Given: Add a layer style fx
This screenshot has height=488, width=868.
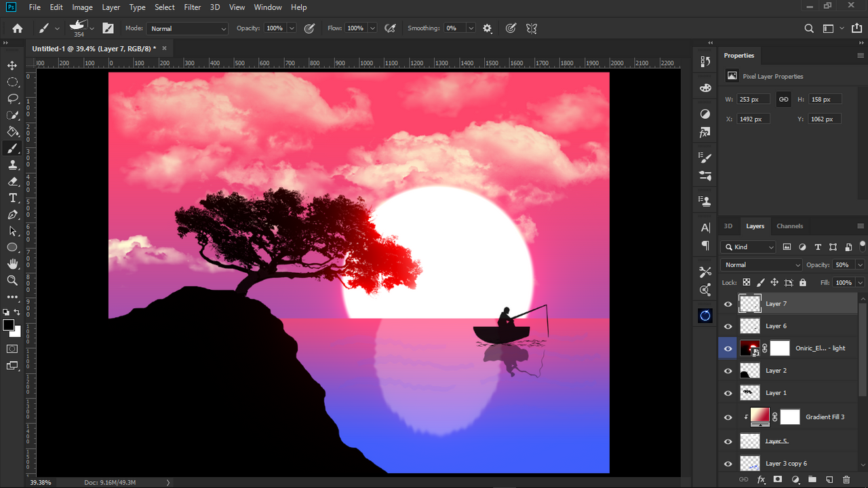Looking at the screenshot, I should 761,479.
